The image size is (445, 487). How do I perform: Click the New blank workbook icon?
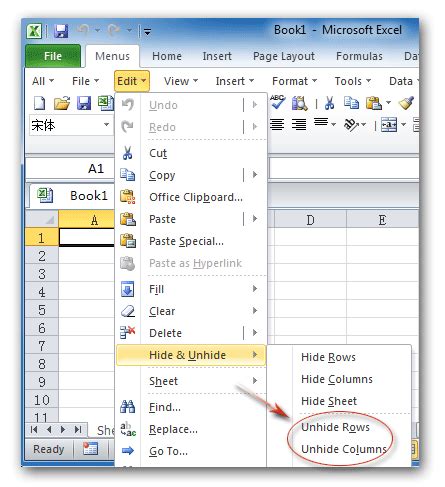40,103
